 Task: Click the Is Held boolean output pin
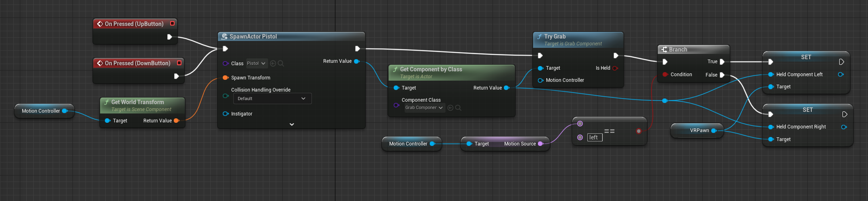click(x=615, y=68)
